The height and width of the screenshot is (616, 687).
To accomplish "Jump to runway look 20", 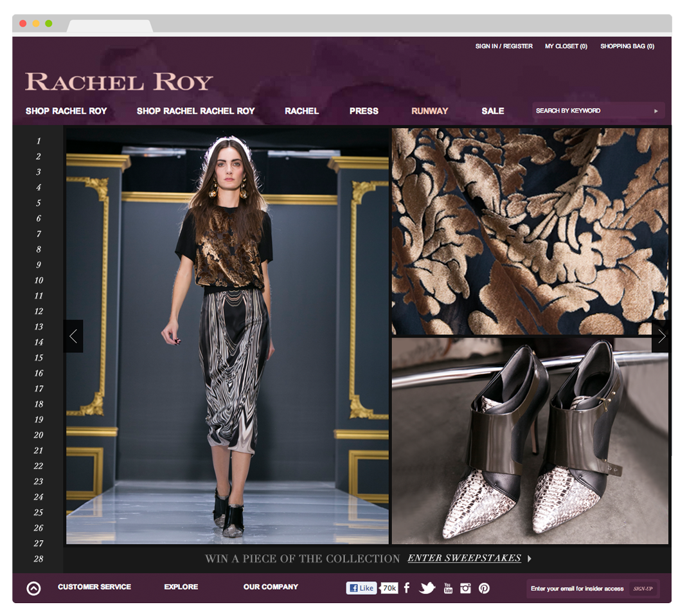I will (39, 435).
